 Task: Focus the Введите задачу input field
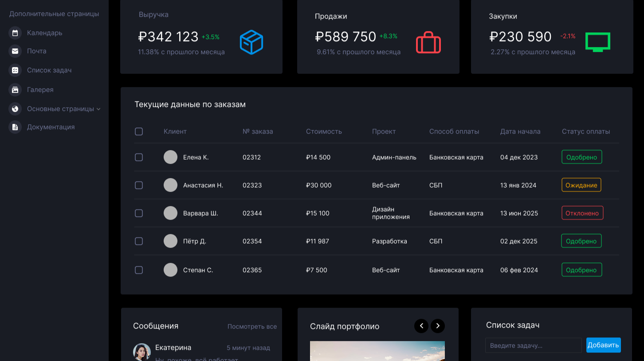[x=533, y=345]
